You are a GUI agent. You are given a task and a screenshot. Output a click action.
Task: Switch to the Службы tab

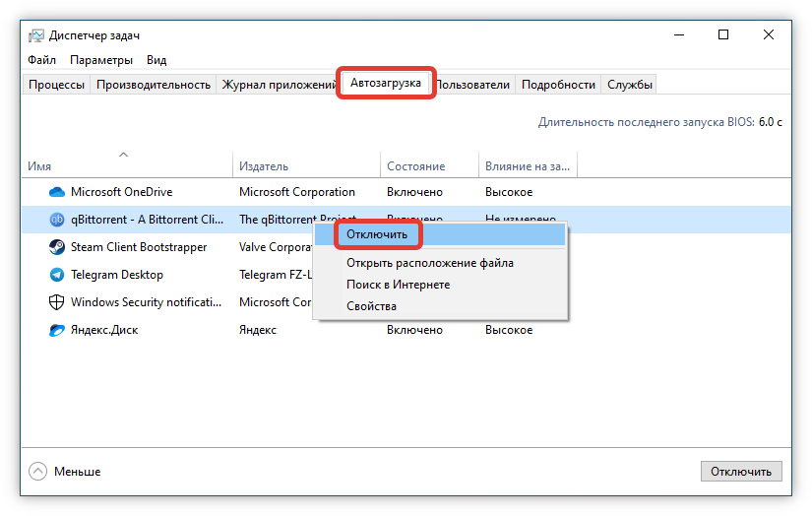click(629, 85)
